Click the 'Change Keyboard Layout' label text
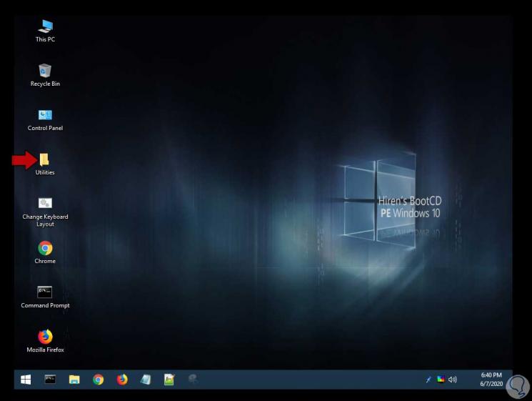Screen dimensions: 532x401 (x=45, y=220)
